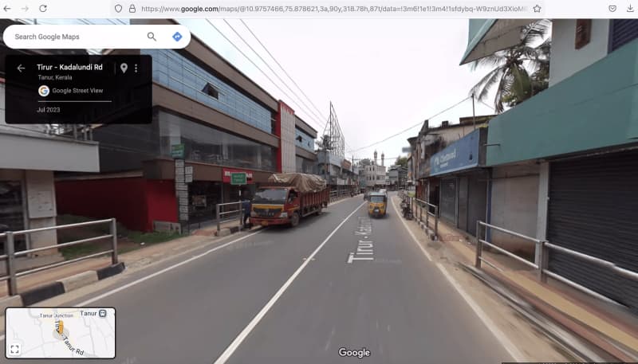The height and width of the screenshot is (364, 638).
Task: Expand the minimap with the fullscreen icon
Action: coord(15,349)
